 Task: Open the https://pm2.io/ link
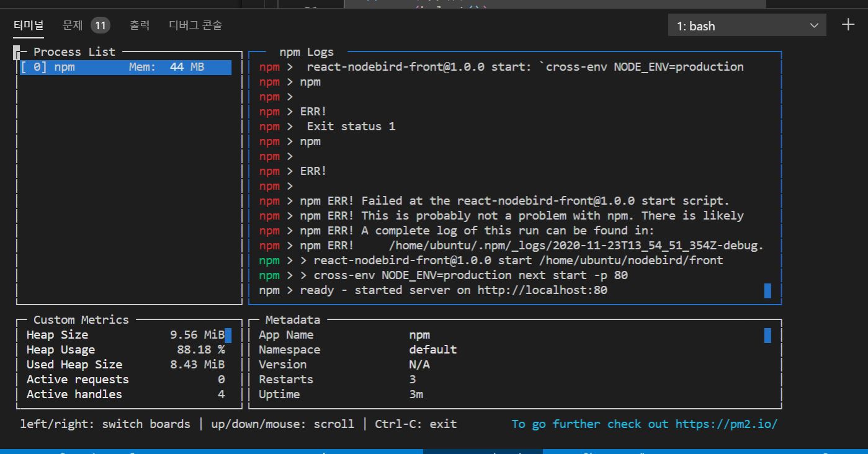726,424
